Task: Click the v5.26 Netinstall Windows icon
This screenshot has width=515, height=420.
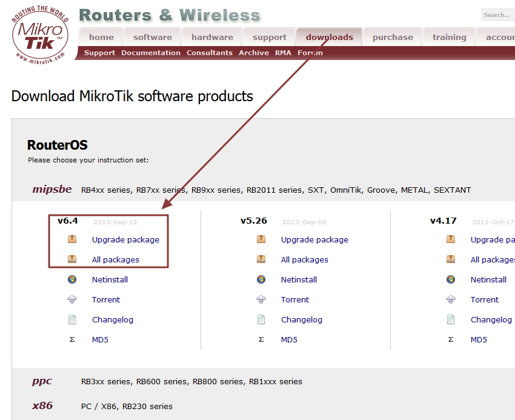Action: 261,279
